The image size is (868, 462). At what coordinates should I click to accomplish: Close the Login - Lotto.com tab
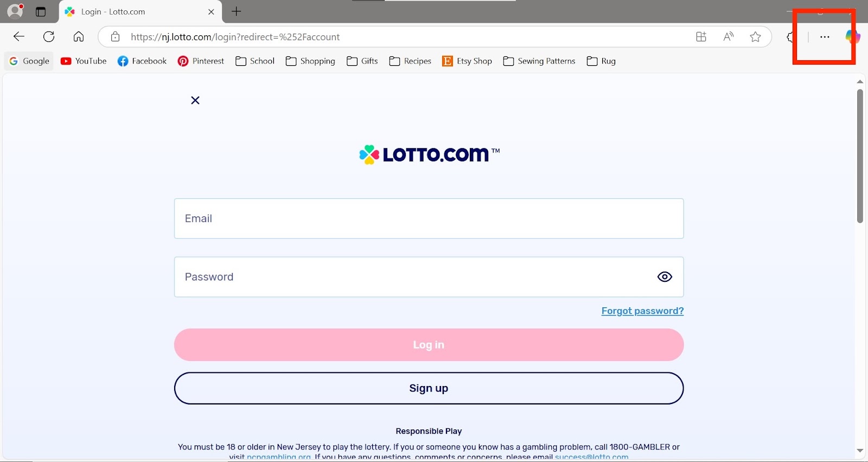click(x=211, y=11)
